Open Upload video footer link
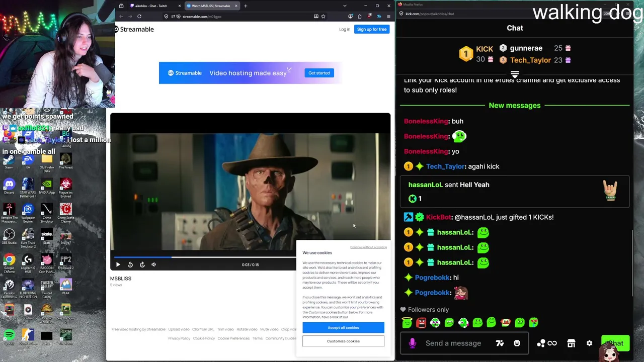This screenshot has height=362, width=644. pyautogui.click(x=179, y=329)
